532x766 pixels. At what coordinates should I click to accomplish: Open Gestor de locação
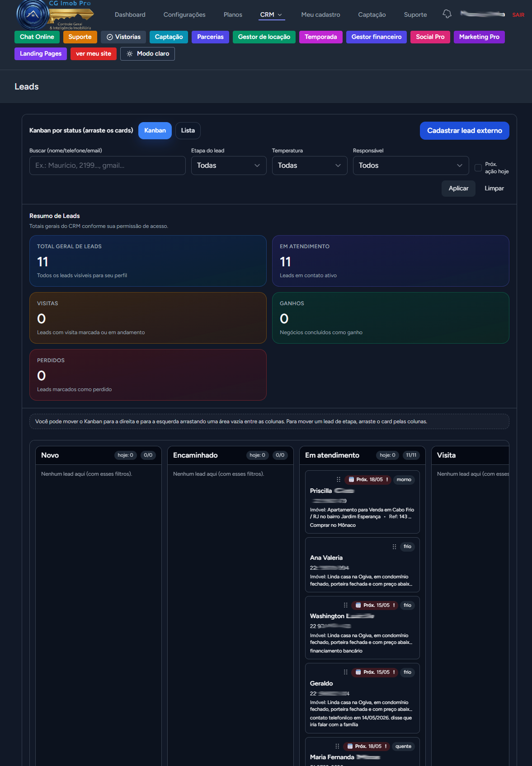264,37
